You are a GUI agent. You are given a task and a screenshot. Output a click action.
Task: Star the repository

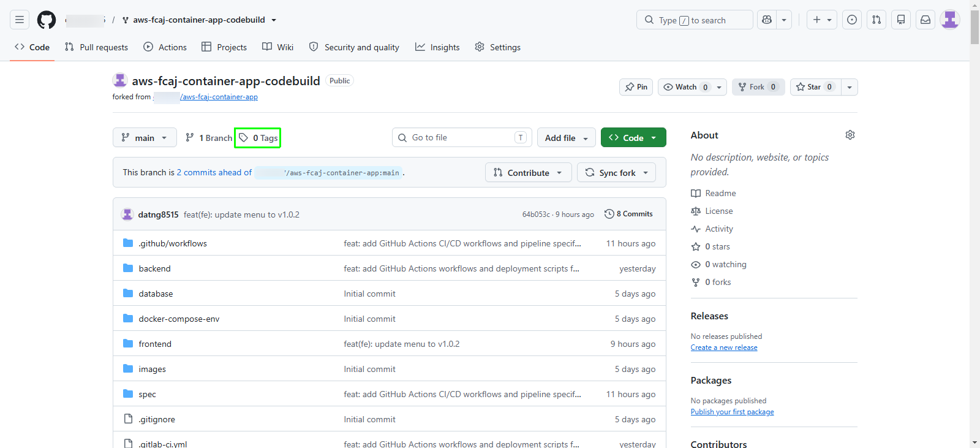point(815,87)
